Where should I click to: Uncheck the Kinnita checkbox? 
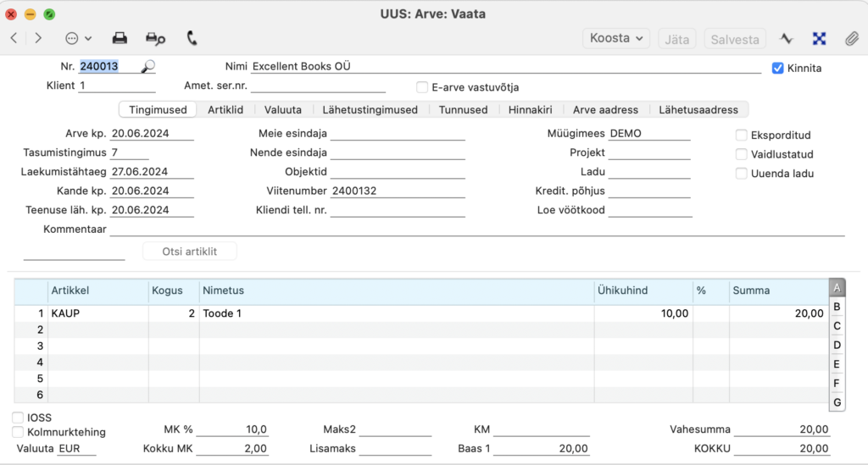tap(778, 68)
